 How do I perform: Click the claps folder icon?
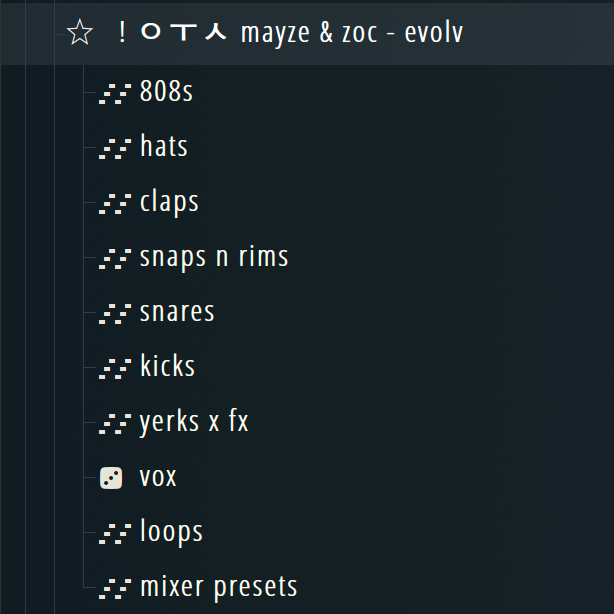[114, 204]
